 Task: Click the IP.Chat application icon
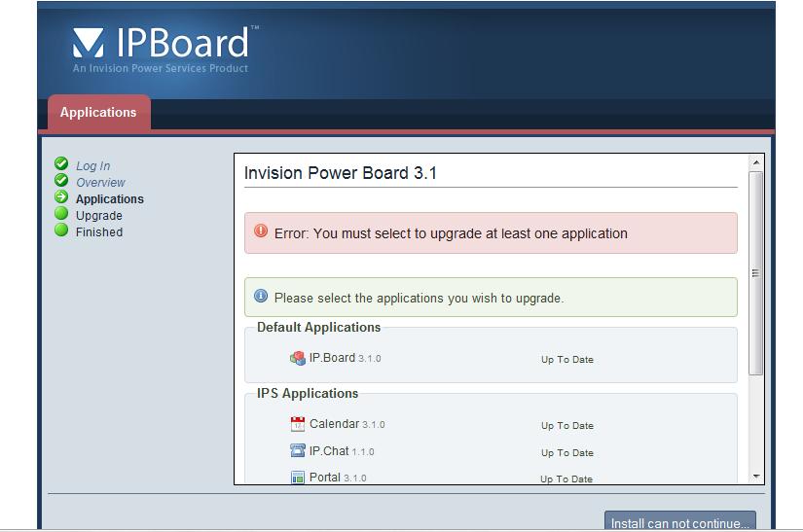(298, 450)
